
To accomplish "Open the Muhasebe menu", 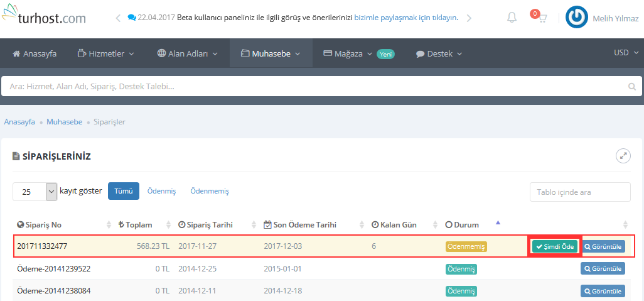I will [x=270, y=54].
